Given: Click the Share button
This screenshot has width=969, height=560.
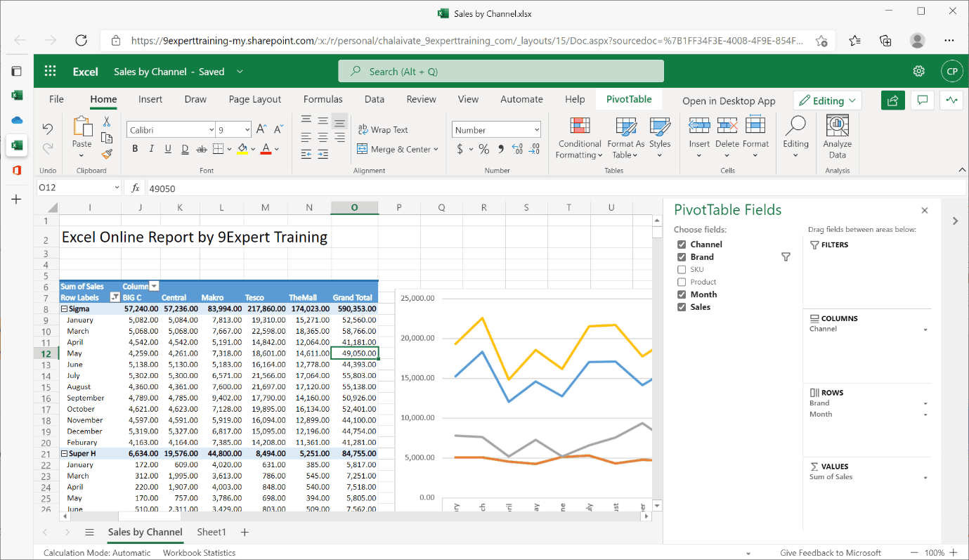Looking at the screenshot, I should [892, 100].
